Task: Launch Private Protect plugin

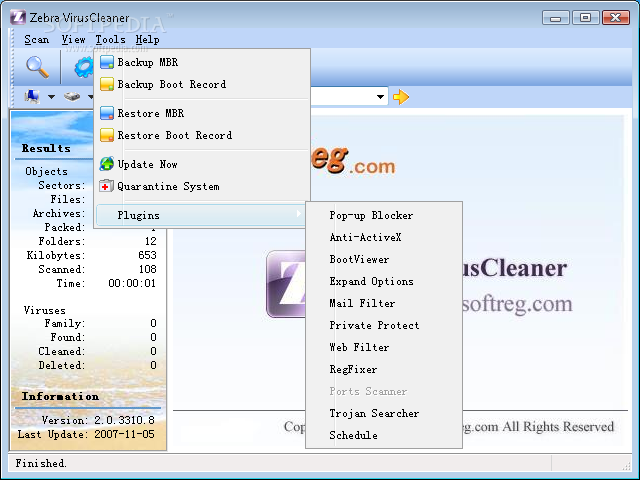Action: tap(384, 325)
